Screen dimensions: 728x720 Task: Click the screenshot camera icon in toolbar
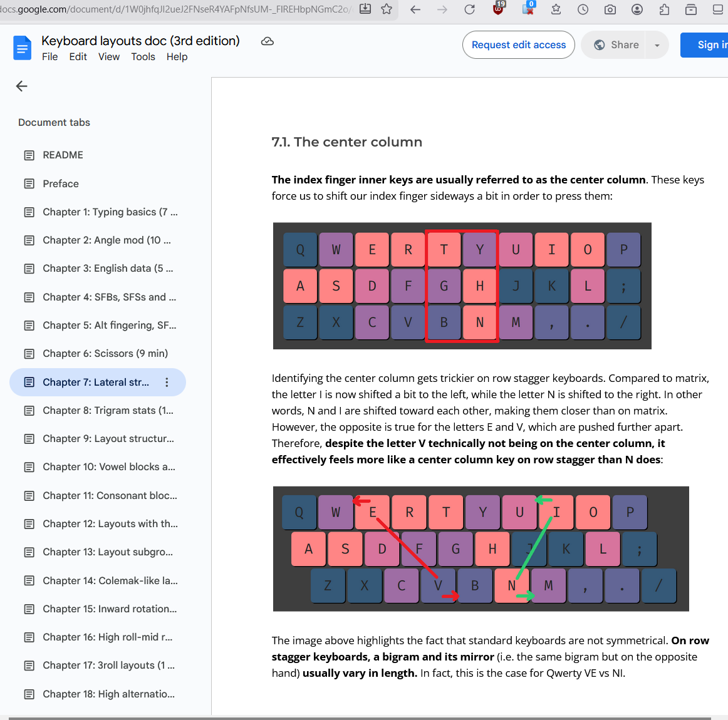point(610,10)
